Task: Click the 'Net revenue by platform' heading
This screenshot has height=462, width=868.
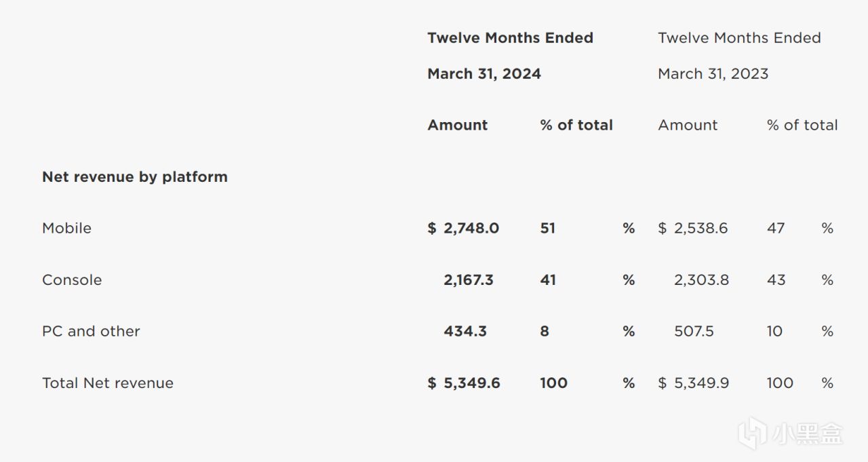Action: 134,177
